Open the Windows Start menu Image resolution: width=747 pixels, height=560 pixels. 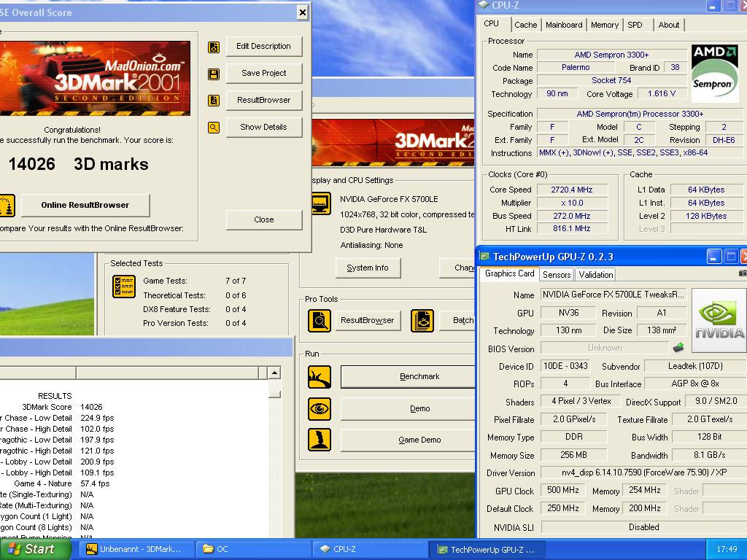[x=35, y=549]
